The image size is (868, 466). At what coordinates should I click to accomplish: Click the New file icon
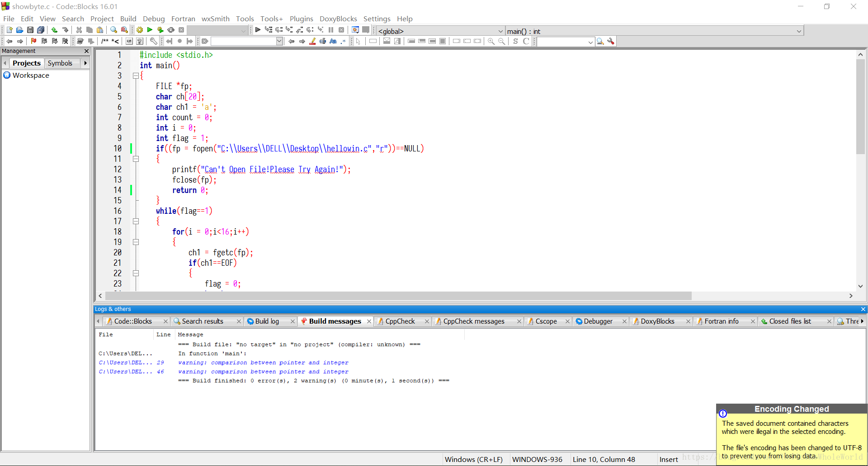coord(9,30)
